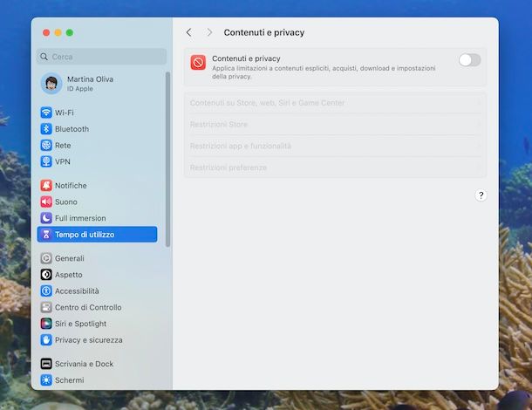Screen dimensions: 532x410
Task: Select Notifiche label in sidebar
Action: [x=71, y=185]
